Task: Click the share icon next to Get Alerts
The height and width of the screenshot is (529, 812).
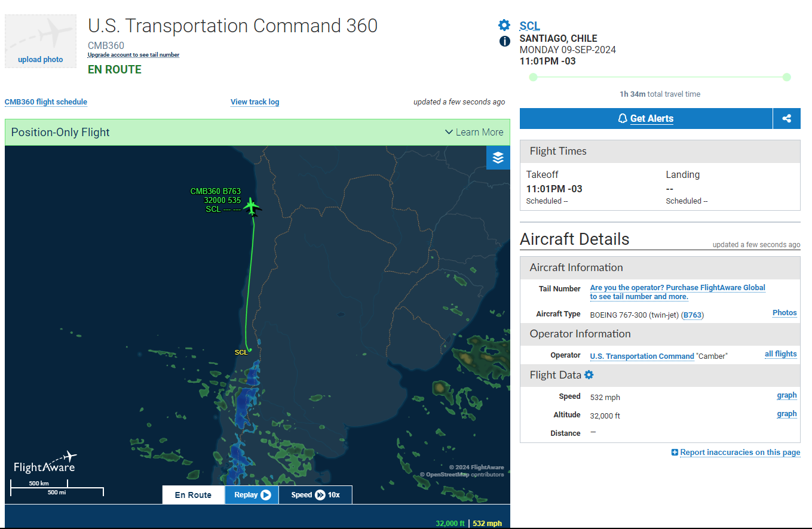Action: pyautogui.click(x=786, y=118)
